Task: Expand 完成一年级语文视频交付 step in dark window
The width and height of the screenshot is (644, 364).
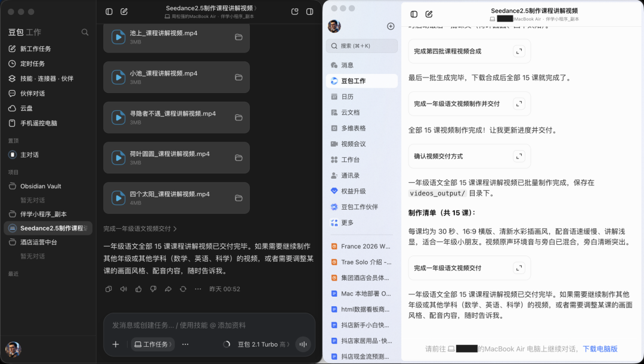Action: pos(140,229)
